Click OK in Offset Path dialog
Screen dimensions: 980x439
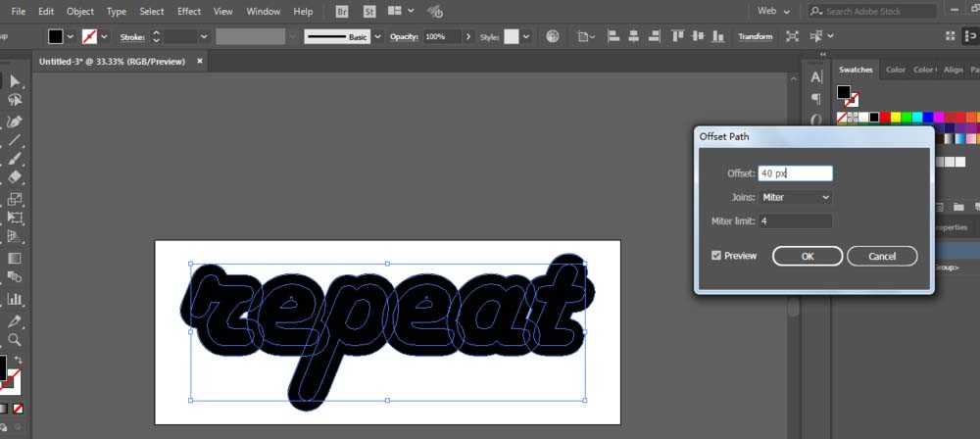pos(808,256)
